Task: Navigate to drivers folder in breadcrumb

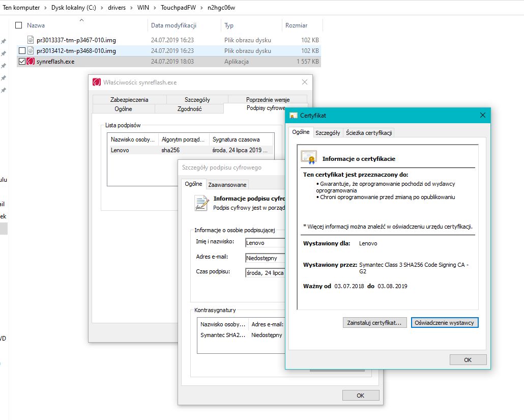Action: pos(117,8)
